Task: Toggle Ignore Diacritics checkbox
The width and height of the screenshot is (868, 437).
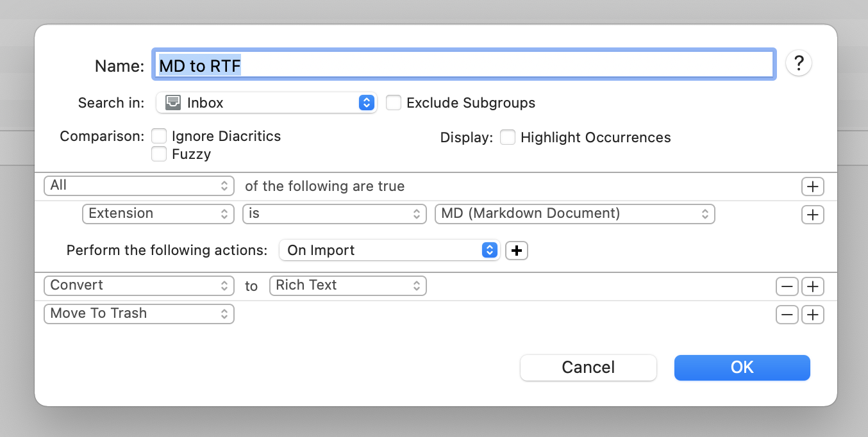Action: [159, 136]
